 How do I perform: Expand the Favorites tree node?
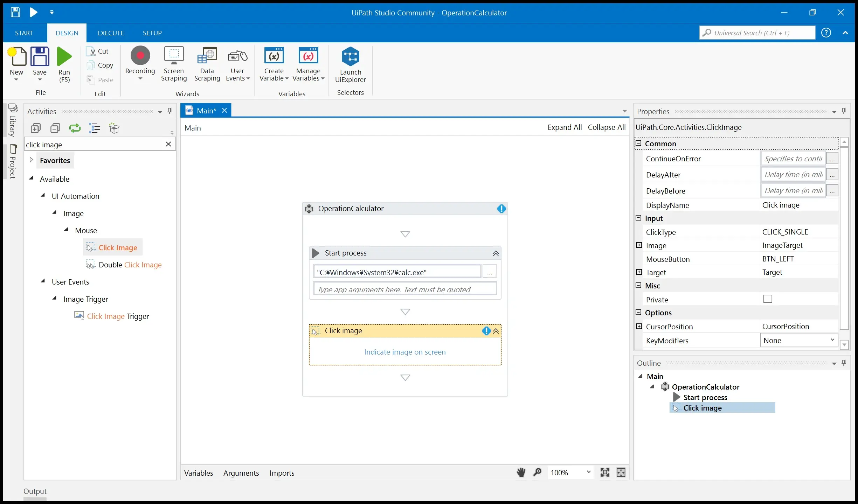[x=31, y=160]
